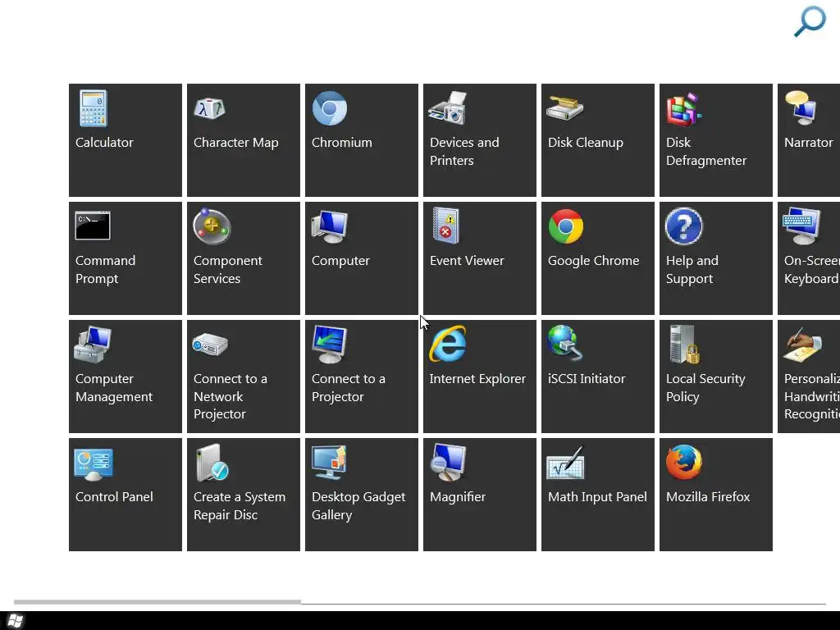Click the "Disk Cleanup" label
The width and height of the screenshot is (840, 630).
click(586, 143)
